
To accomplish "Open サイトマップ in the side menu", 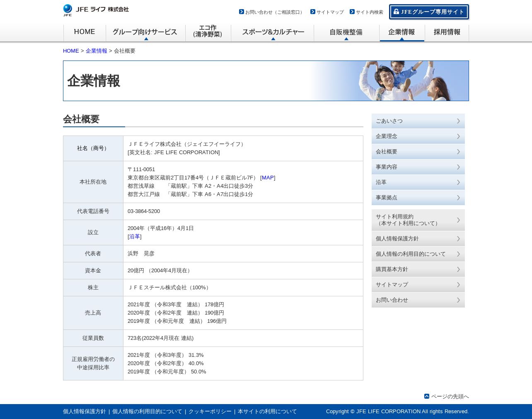I will click(418, 285).
